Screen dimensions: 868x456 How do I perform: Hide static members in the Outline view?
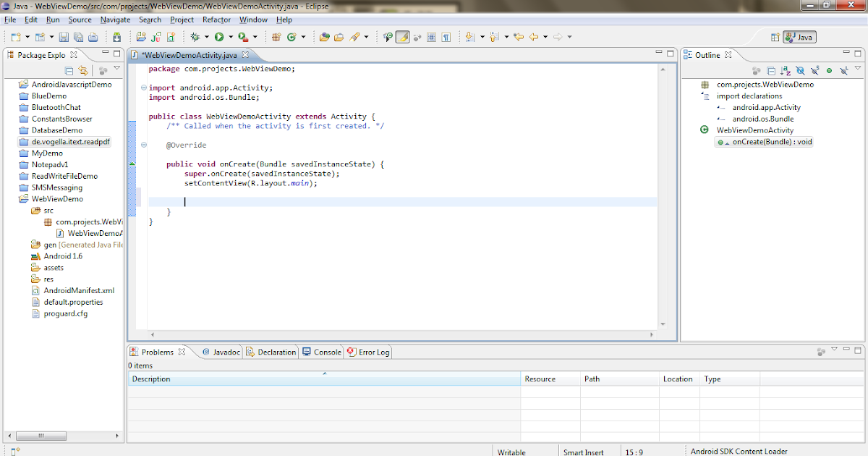(x=814, y=70)
